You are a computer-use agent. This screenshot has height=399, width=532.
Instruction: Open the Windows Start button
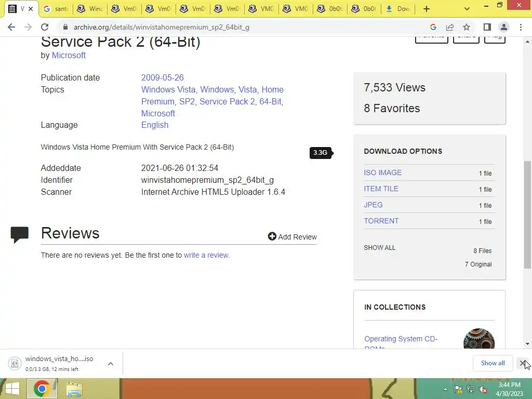pos(12,389)
